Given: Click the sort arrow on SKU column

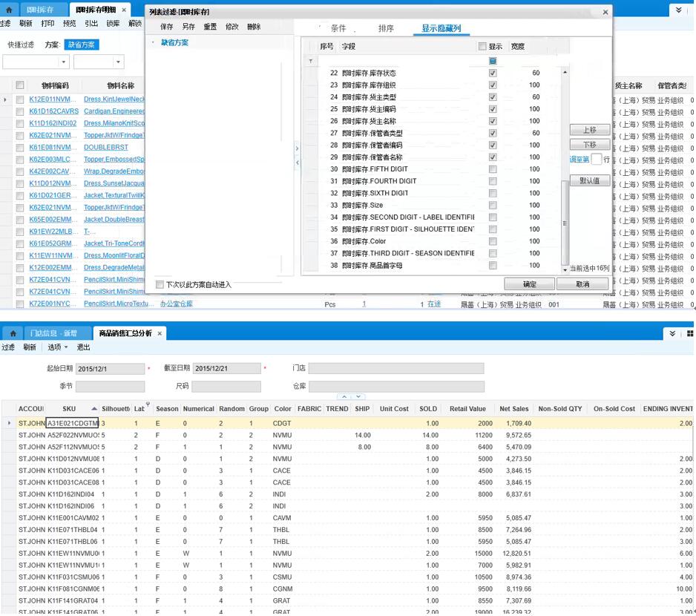Looking at the screenshot, I should tap(94, 409).
